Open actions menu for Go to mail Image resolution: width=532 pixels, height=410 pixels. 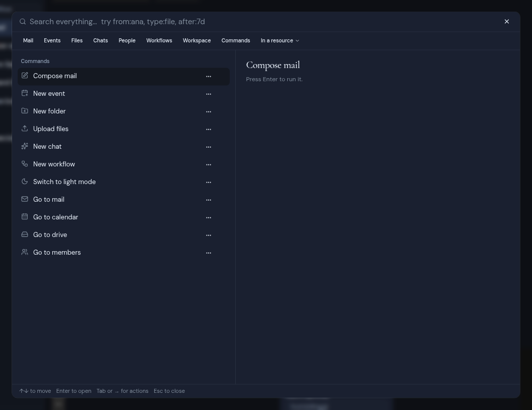(x=209, y=200)
